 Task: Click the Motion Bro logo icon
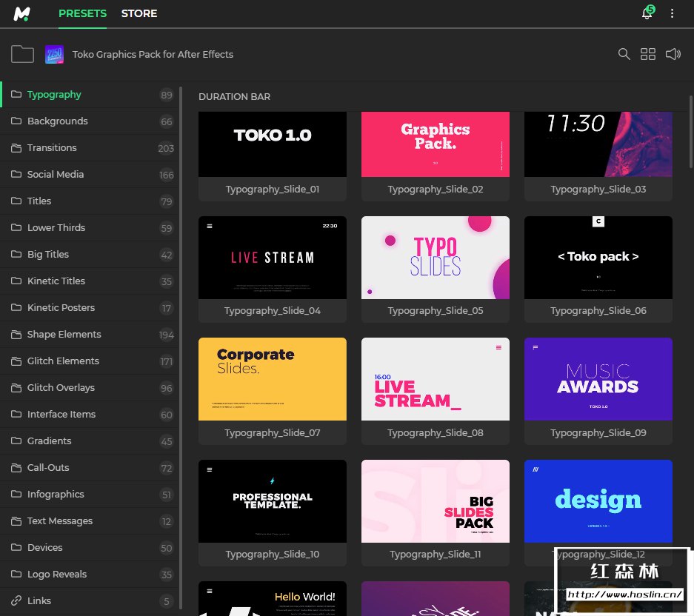(21, 13)
